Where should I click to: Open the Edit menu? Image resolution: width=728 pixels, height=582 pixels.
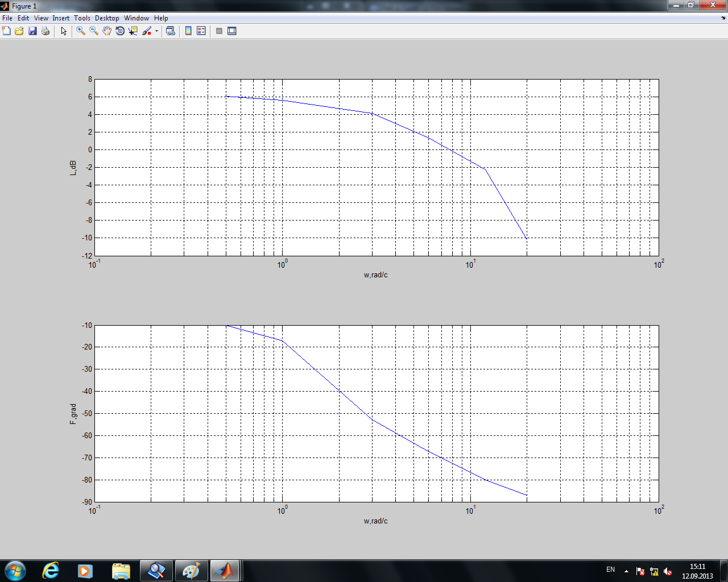pyautogui.click(x=23, y=18)
